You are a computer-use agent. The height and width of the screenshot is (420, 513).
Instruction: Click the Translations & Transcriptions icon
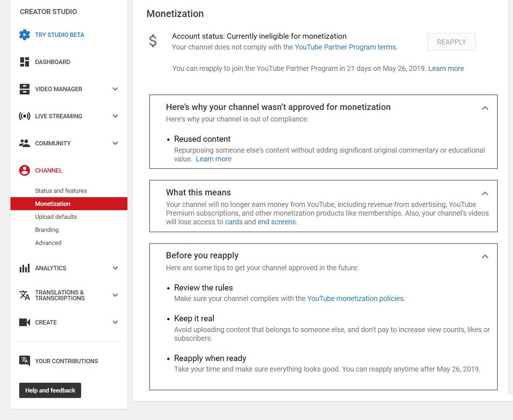25,295
